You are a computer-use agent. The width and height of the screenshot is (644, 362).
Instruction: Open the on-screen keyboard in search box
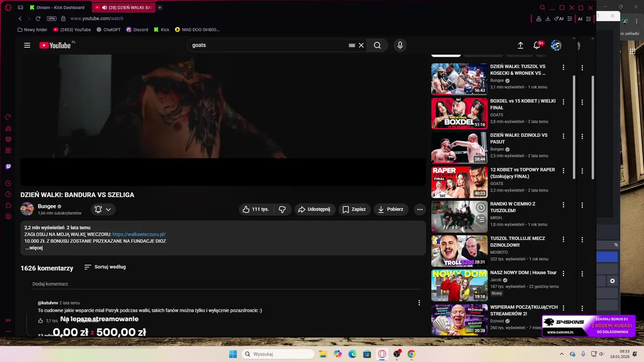click(x=352, y=45)
